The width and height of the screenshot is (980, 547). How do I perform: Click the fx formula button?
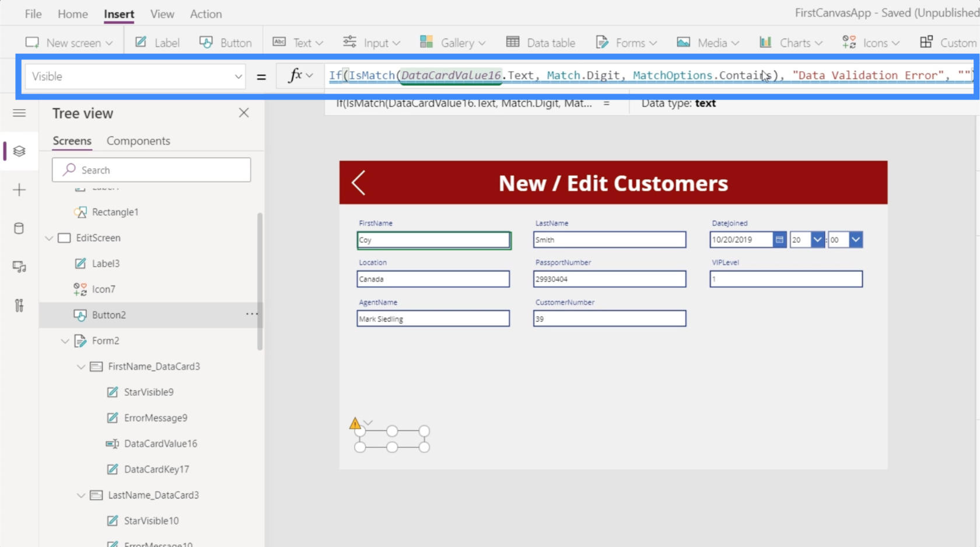300,76
